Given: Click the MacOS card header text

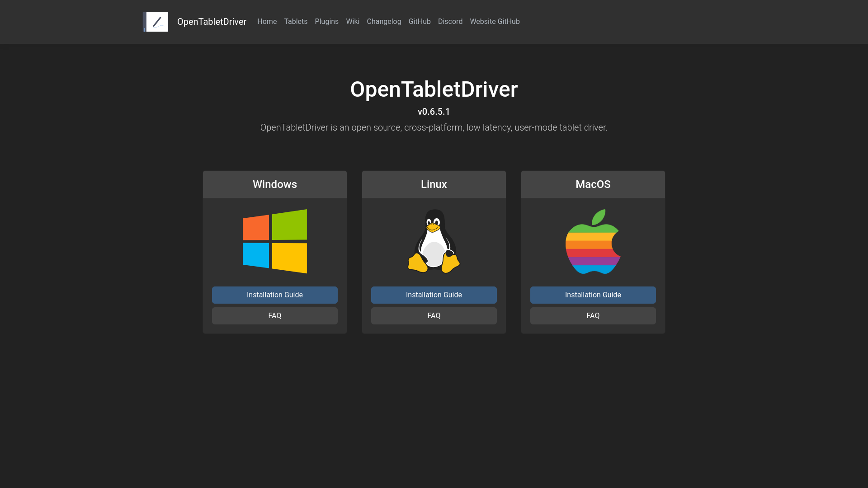Looking at the screenshot, I should (x=593, y=184).
